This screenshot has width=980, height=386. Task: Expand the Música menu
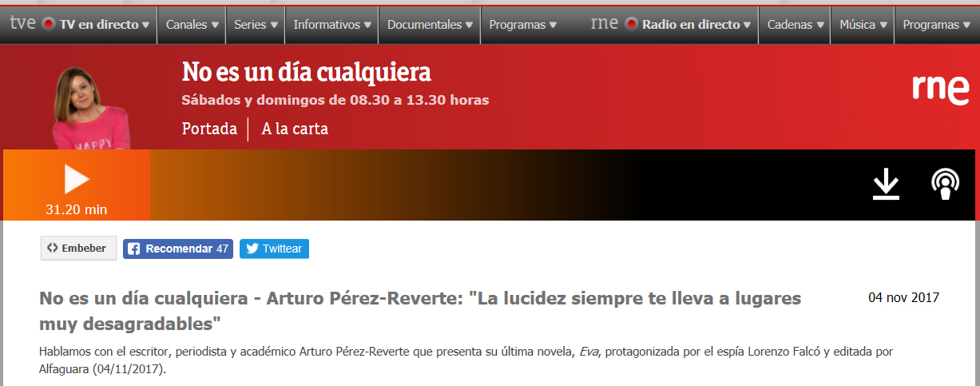tap(863, 25)
